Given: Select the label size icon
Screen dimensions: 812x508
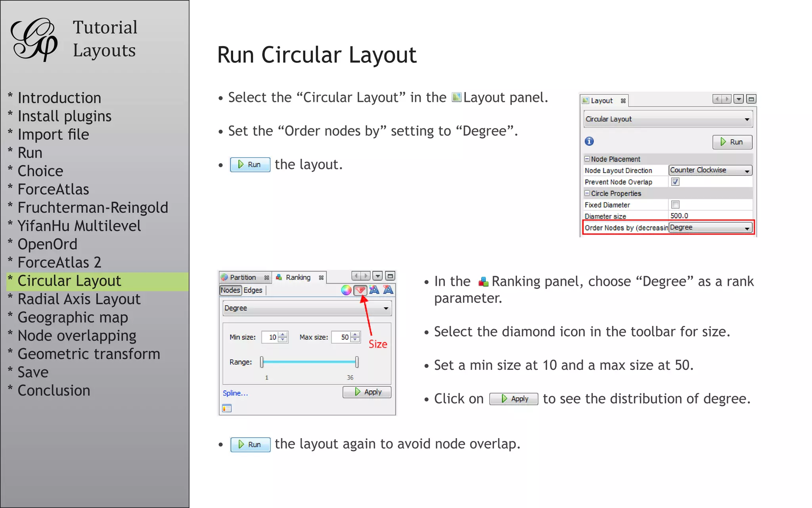Looking at the screenshot, I should [388, 290].
